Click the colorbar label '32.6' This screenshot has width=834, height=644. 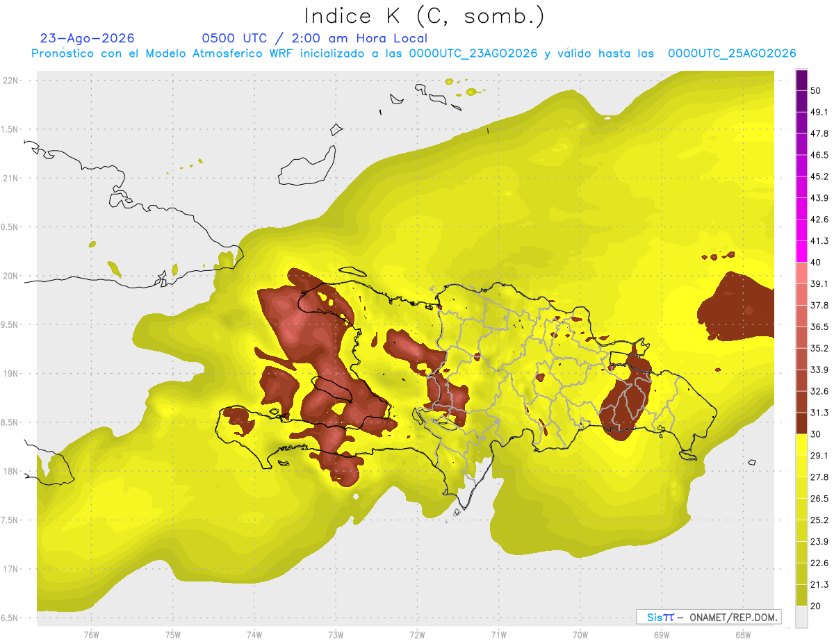[819, 391]
